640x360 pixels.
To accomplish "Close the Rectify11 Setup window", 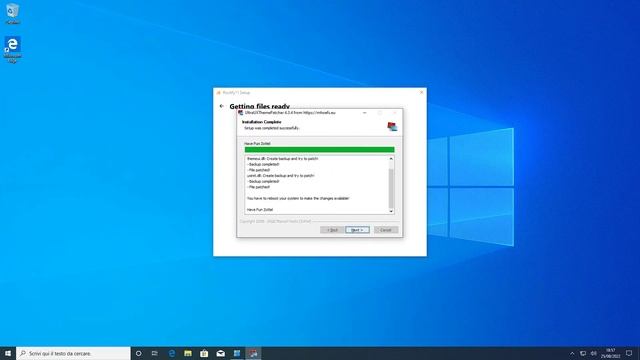I will (422, 93).
